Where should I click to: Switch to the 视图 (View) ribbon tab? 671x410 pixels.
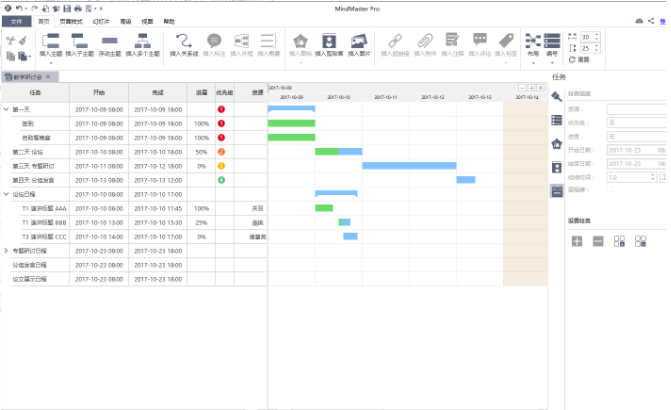(147, 20)
